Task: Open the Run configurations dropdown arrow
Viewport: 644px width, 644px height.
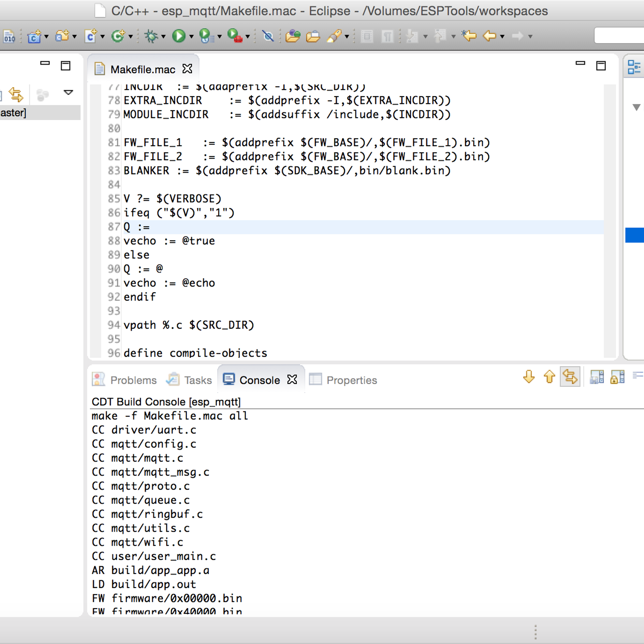Action: [192, 37]
